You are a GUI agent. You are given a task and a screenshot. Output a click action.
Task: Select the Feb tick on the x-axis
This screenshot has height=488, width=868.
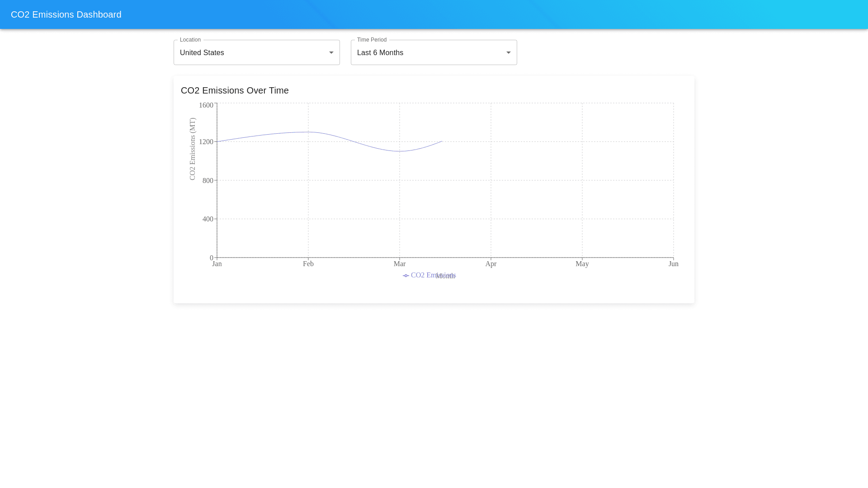(308, 264)
